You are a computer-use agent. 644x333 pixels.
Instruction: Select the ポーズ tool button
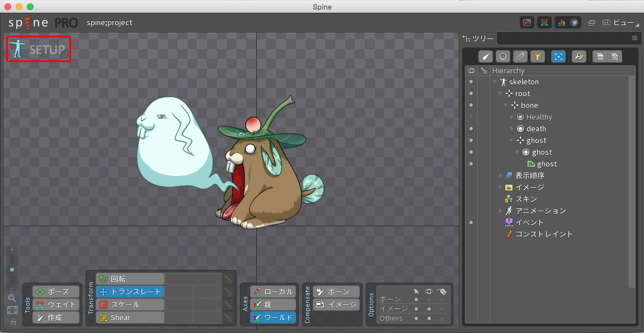click(56, 292)
